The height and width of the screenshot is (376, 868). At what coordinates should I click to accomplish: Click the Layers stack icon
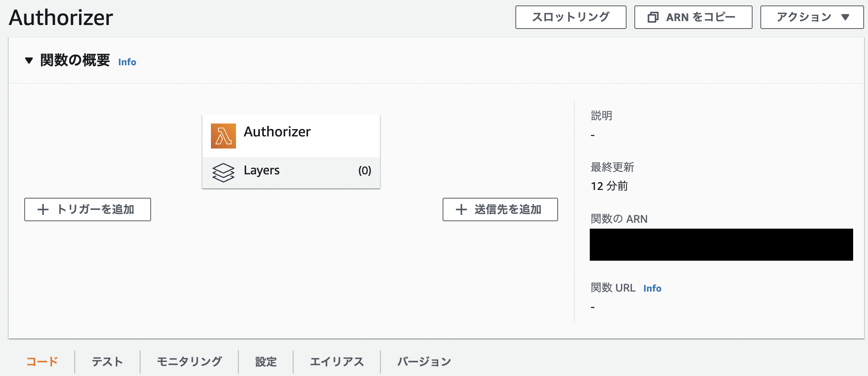[x=223, y=172]
